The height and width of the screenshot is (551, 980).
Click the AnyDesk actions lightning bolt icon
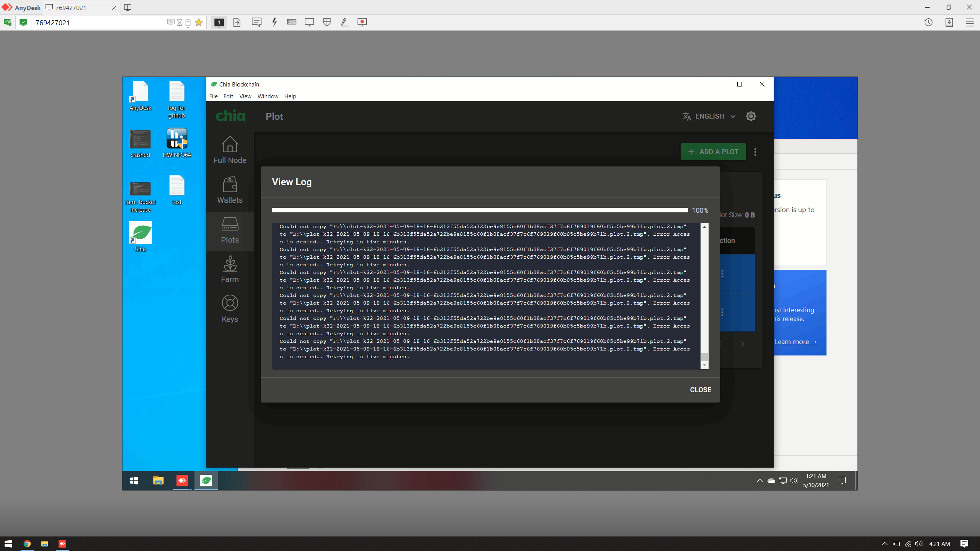coord(274,22)
